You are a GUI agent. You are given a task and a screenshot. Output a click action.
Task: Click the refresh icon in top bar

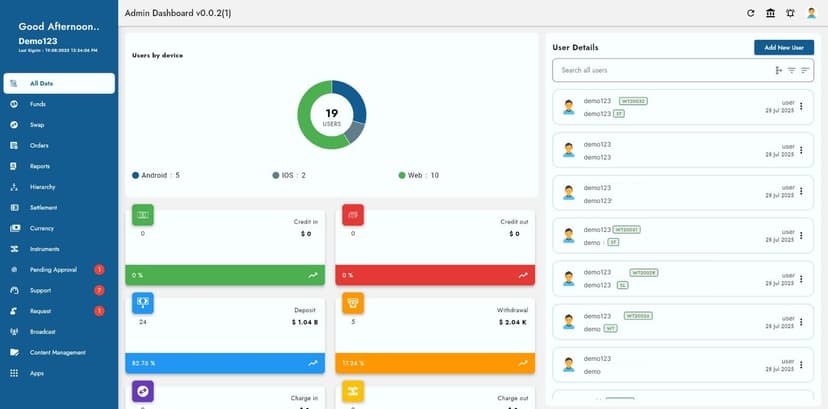[x=751, y=13]
